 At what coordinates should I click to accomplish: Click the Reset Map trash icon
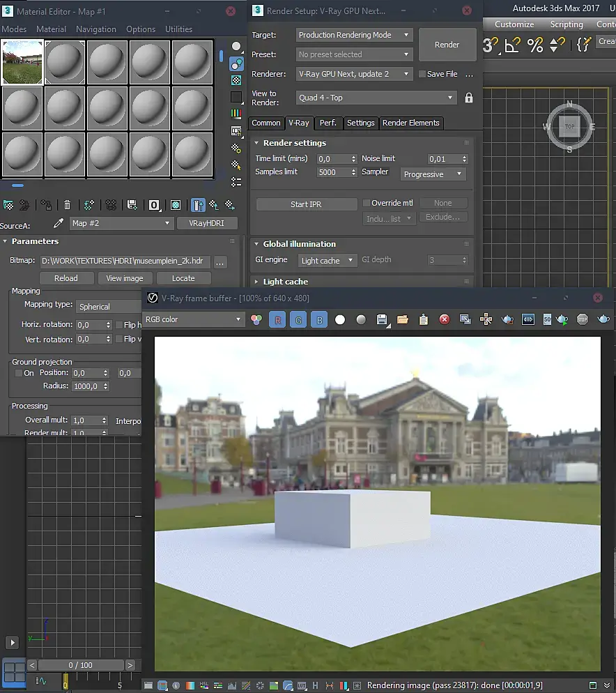pos(67,205)
